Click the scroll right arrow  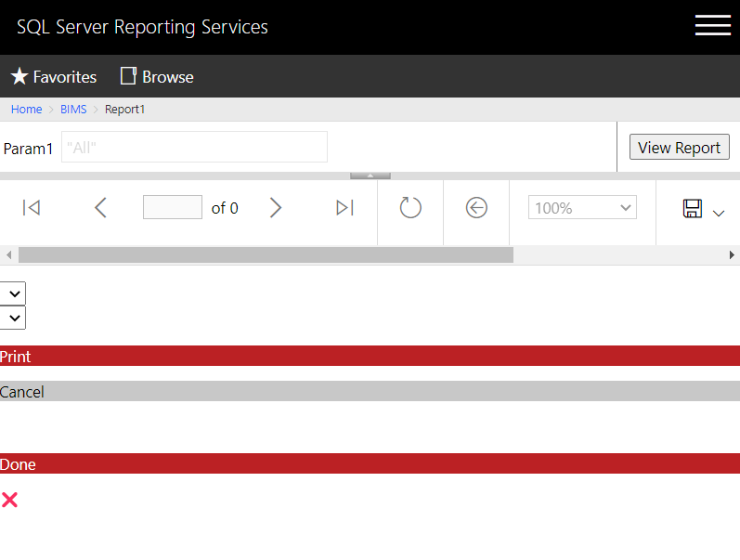[x=732, y=255]
